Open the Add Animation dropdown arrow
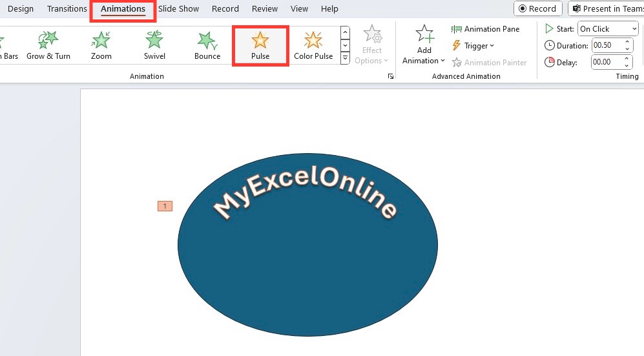The image size is (644, 356). click(442, 61)
